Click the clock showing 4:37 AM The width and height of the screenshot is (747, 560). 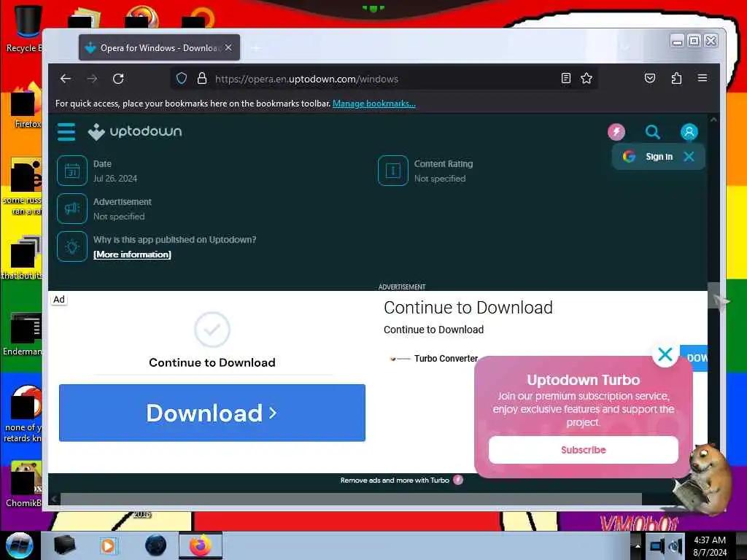pyautogui.click(x=709, y=546)
